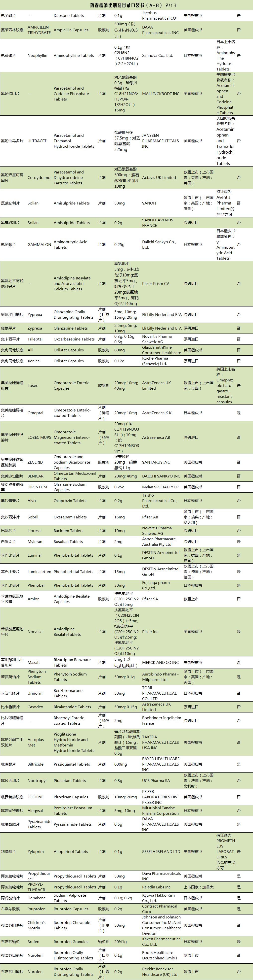This screenshot has width=253, height=980.
Task: Select 'Ampicillin Capsules' cell
Action: click(71, 30)
